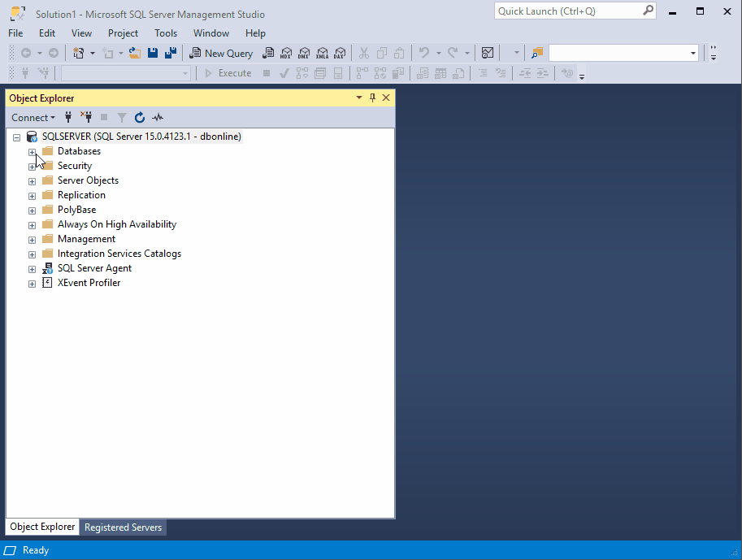Click the Save All icon
Screen dimensions: 742x560
171,53
